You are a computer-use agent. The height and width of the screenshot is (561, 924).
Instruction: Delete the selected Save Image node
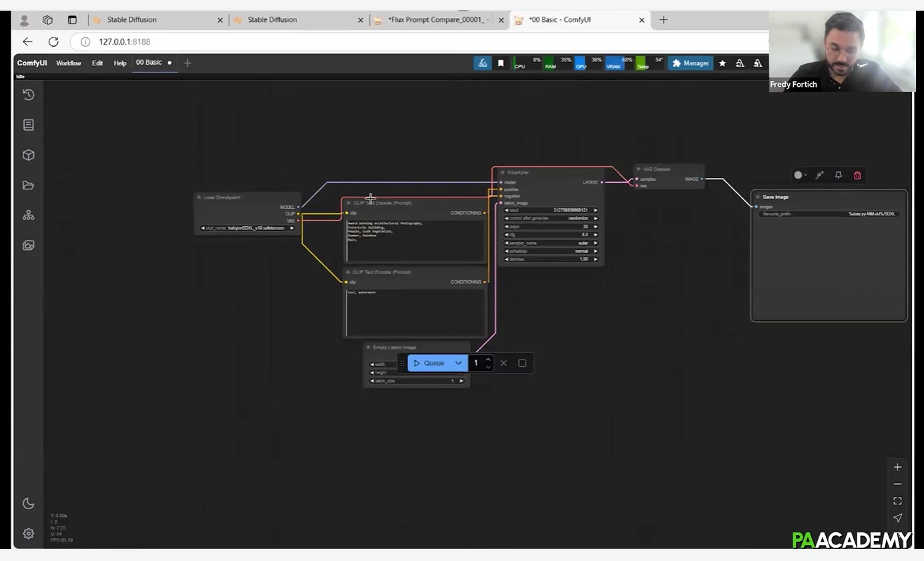[857, 175]
